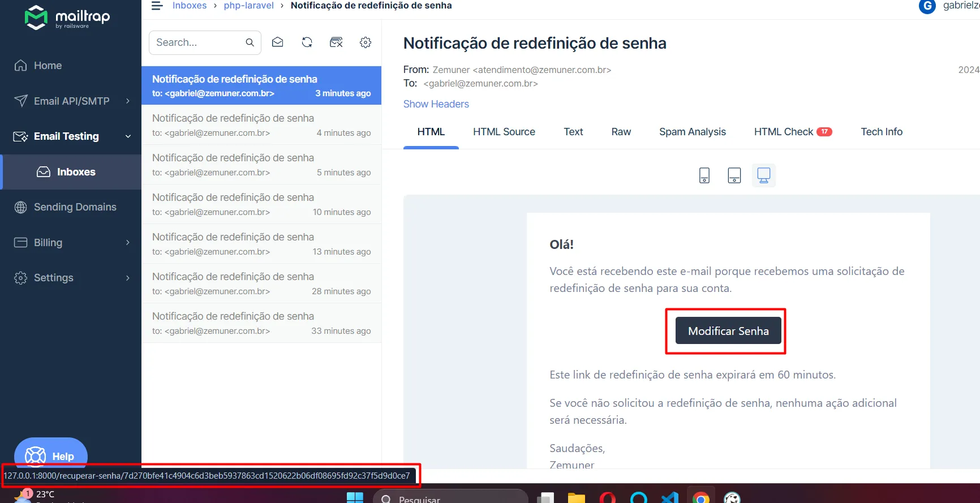Refresh the inbox message list
Screen dimensions: 980x503
(x=307, y=42)
